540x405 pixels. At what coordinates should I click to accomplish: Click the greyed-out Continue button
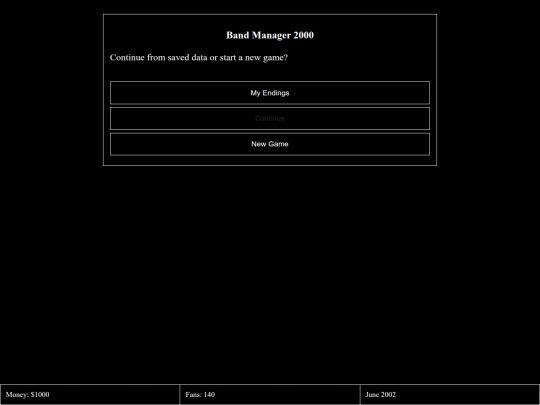[x=270, y=118]
